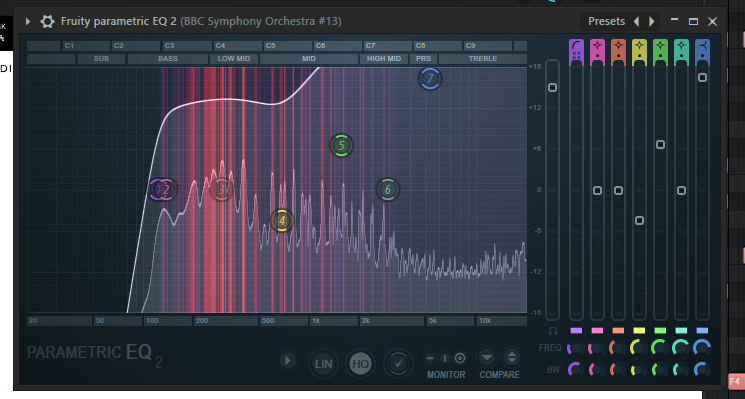The height and width of the screenshot is (399, 745).
Task: Click the MID range label
Action: [x=309, y=59]
